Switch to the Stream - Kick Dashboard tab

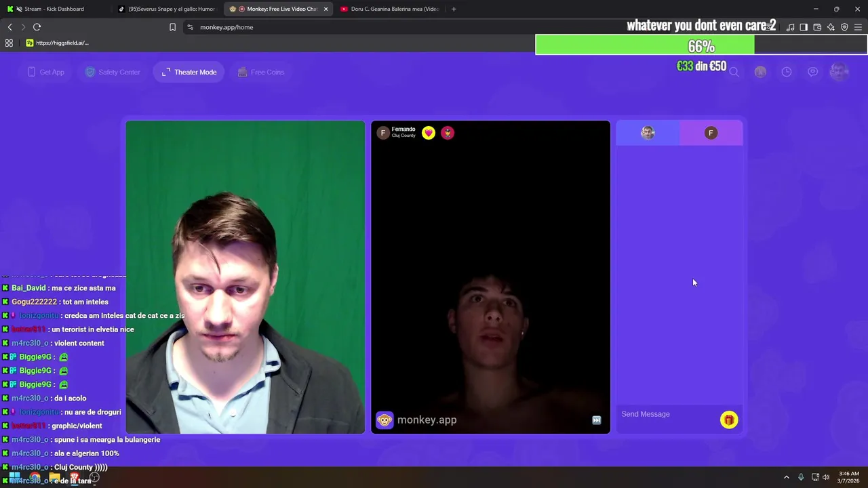(54, 9)
